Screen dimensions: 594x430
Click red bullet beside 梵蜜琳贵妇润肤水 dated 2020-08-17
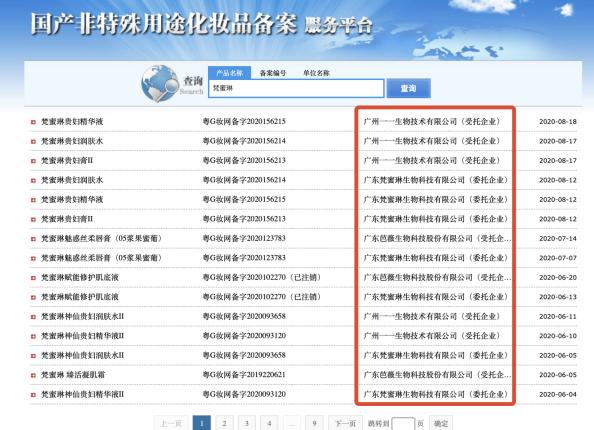pos(33,141)
